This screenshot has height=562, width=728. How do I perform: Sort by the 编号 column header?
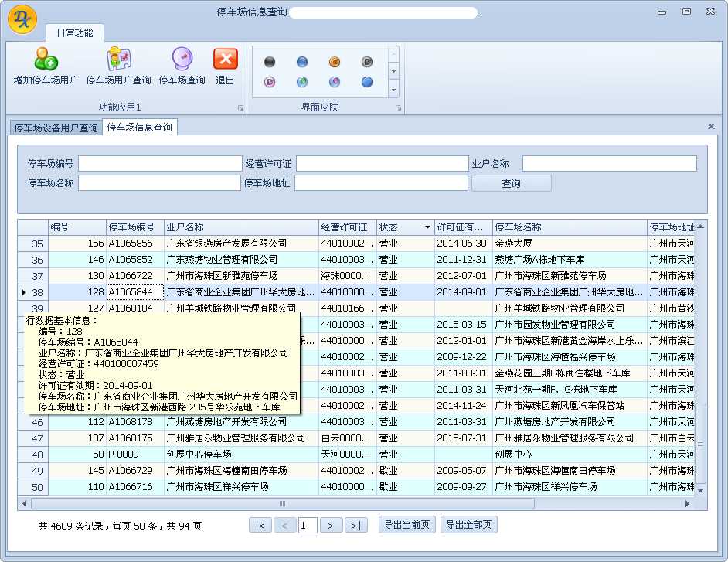77,227
